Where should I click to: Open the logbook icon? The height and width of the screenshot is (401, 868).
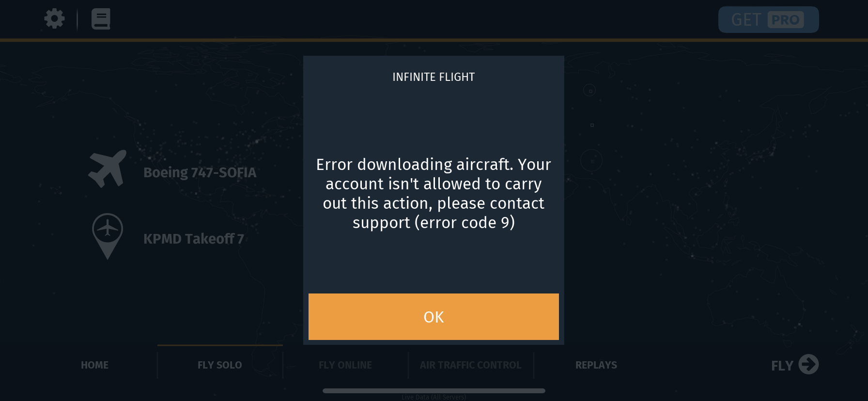(101, 19)
